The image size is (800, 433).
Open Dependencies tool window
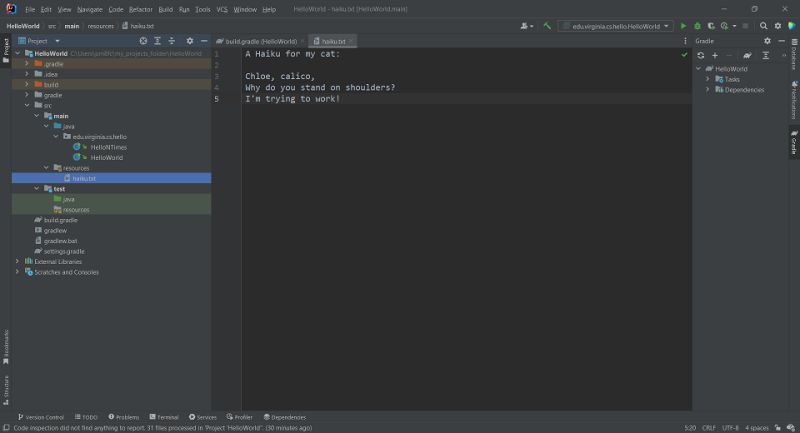click(x=285, y=417)
